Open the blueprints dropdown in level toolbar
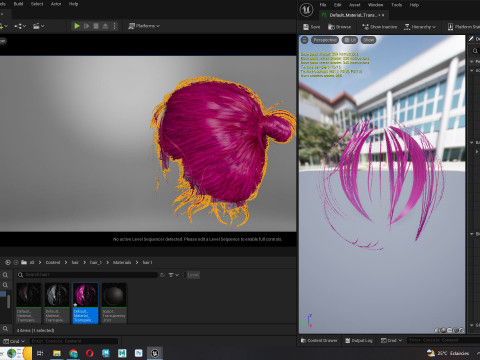 tap(20, 26)
